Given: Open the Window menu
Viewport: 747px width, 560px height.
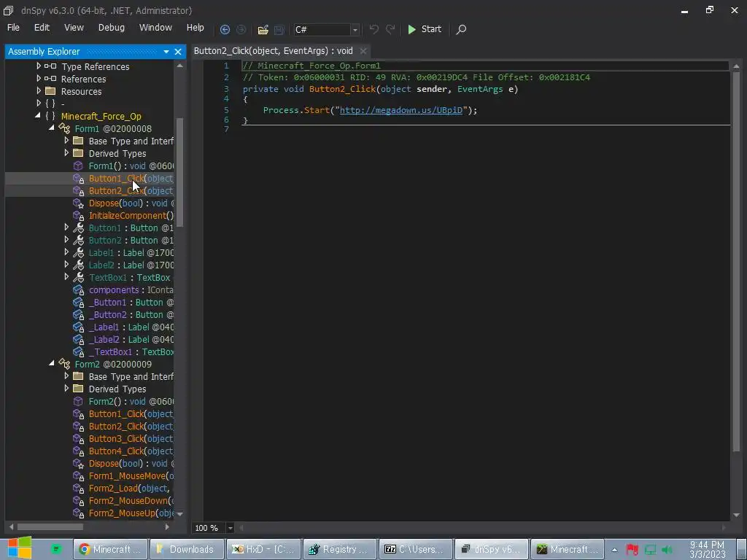Looking at the screenshot, I should click(x=155, y=28).
